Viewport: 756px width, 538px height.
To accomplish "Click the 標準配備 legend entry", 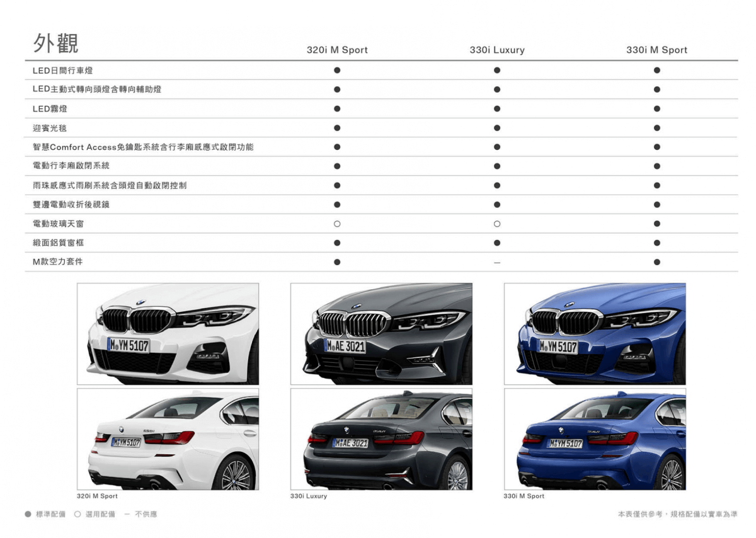I will (45, 515).
